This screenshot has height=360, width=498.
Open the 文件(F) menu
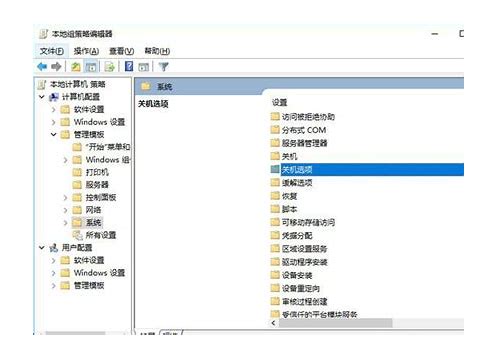coord(52,51)
